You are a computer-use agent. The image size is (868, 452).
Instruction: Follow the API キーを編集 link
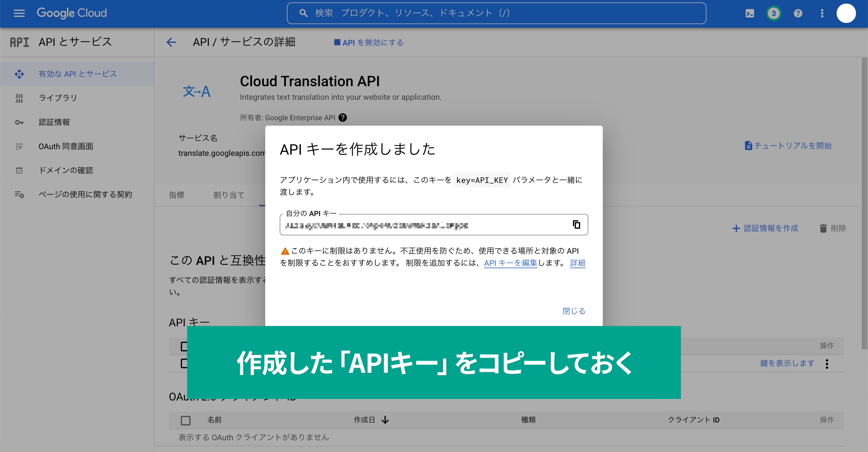click(511, 263)
